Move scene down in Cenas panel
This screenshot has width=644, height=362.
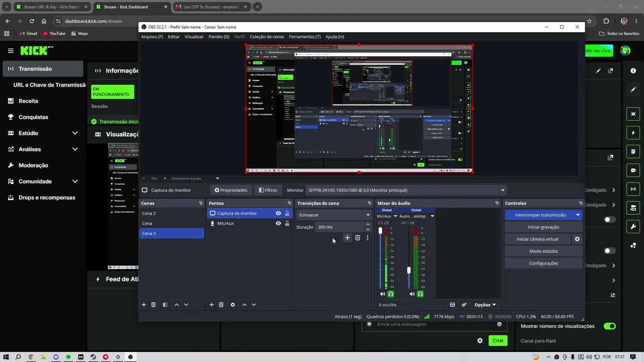[186, 305]
